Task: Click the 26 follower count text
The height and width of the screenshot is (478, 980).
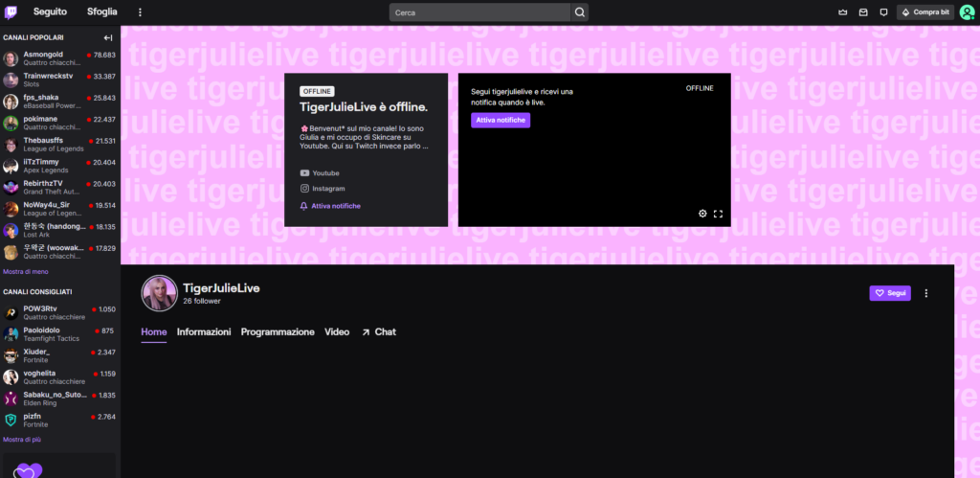Action: pos(202,301)
